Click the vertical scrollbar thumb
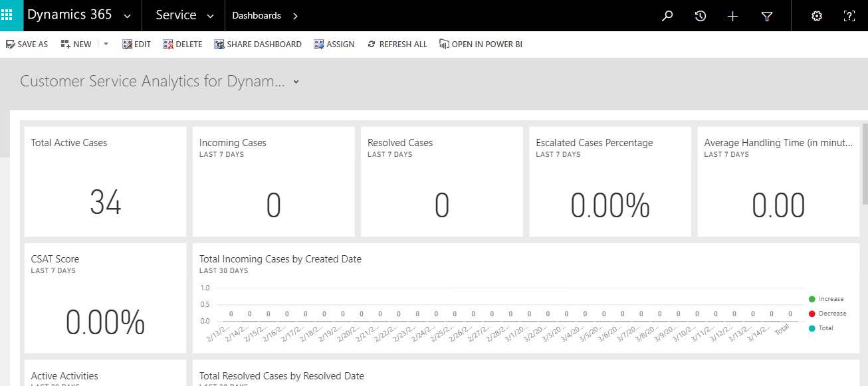The height and width of the screenshot is (386, 868). pos(865,163)
